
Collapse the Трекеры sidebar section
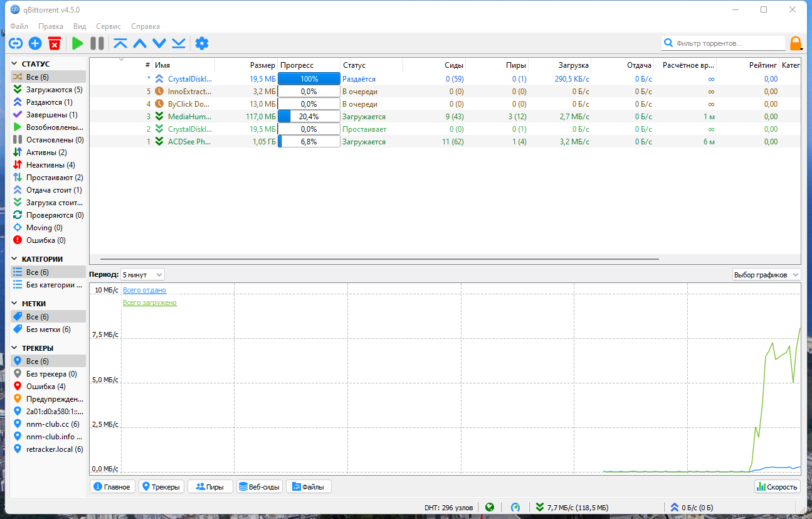pyautogui.click(x=15, y=348)
